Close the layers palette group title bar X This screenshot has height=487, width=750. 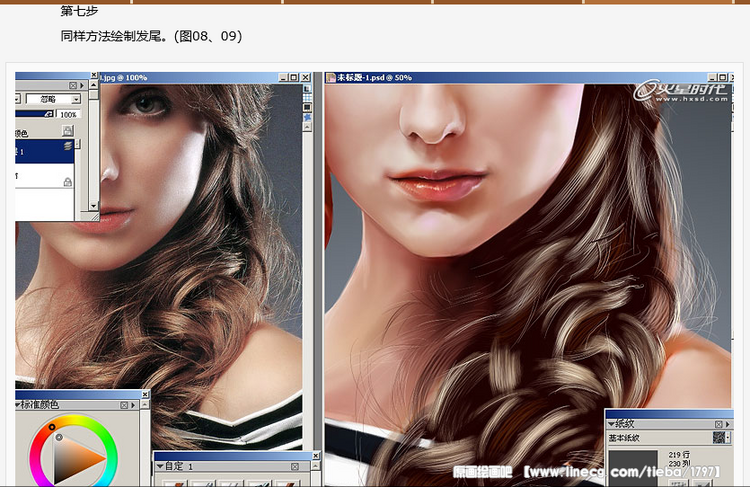click(94, 75)
